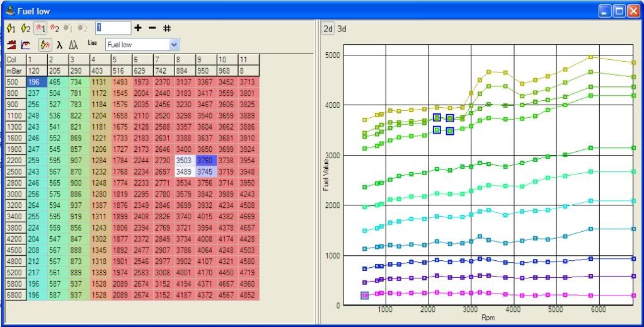Click the delta lambda icon
Screen dimensions: 644x327
[x=73, y=45]
